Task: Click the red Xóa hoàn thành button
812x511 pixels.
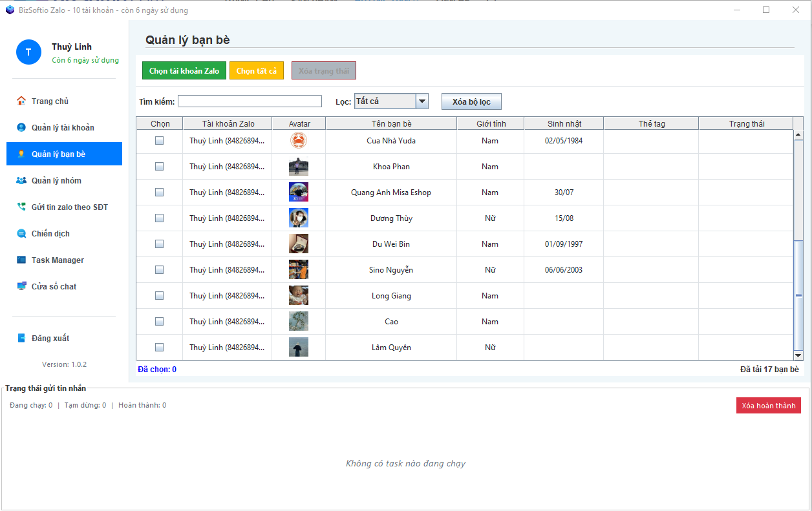Action: coord(768,406)
